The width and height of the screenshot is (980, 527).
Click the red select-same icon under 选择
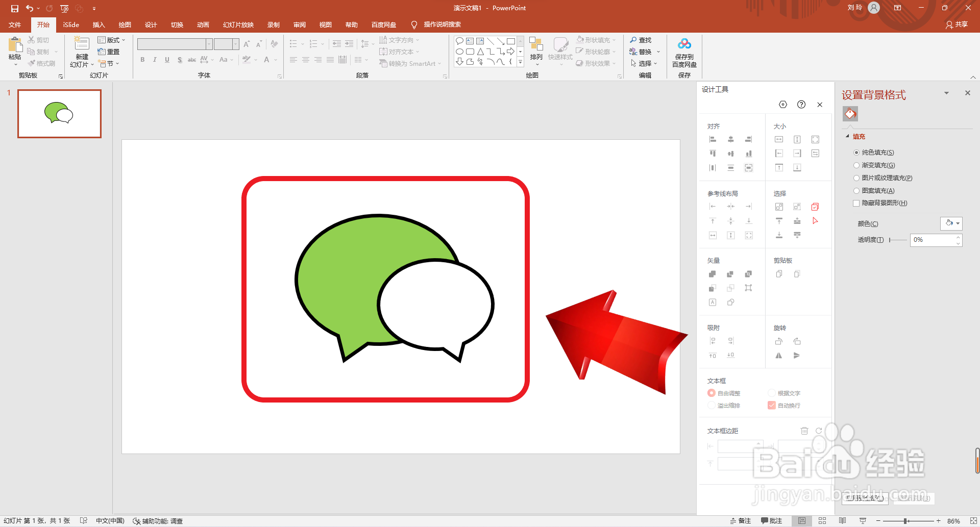click(815, 207)
